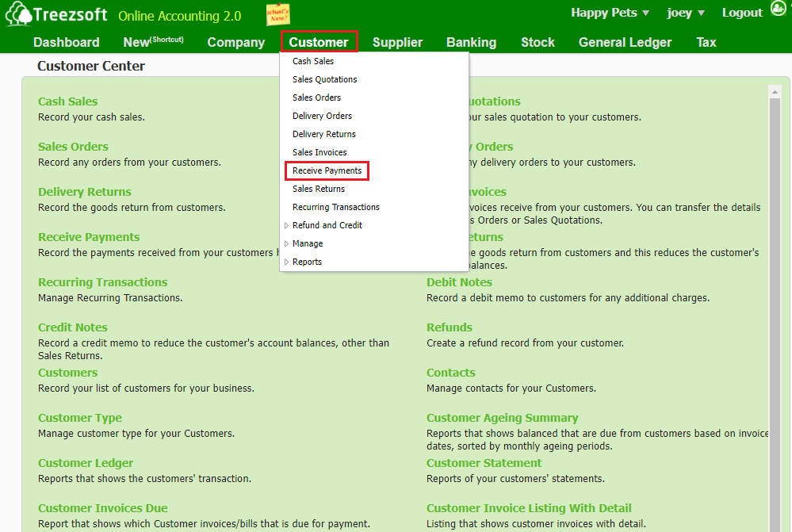The height and width of the screenshot is (532, 792).
Task: Click the Credit Notes link
Action: (73, 327)
